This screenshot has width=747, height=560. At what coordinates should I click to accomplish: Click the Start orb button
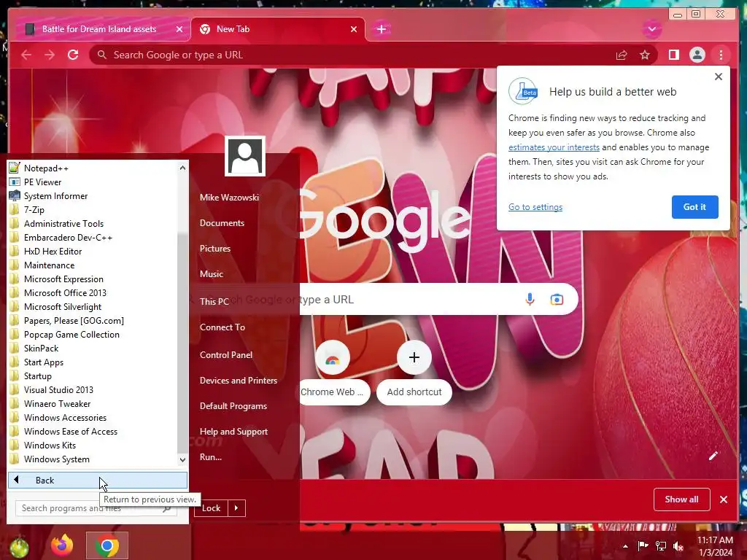19,547
